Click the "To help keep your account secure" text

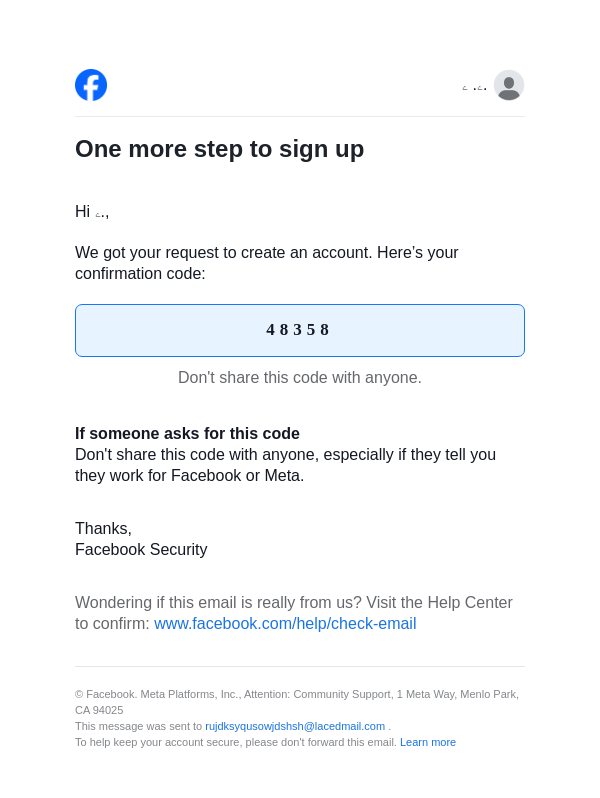(x=235, y=742)
